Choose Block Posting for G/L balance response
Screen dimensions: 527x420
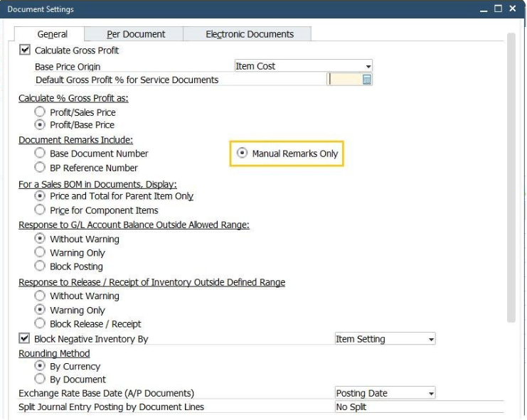click(40, 266)
